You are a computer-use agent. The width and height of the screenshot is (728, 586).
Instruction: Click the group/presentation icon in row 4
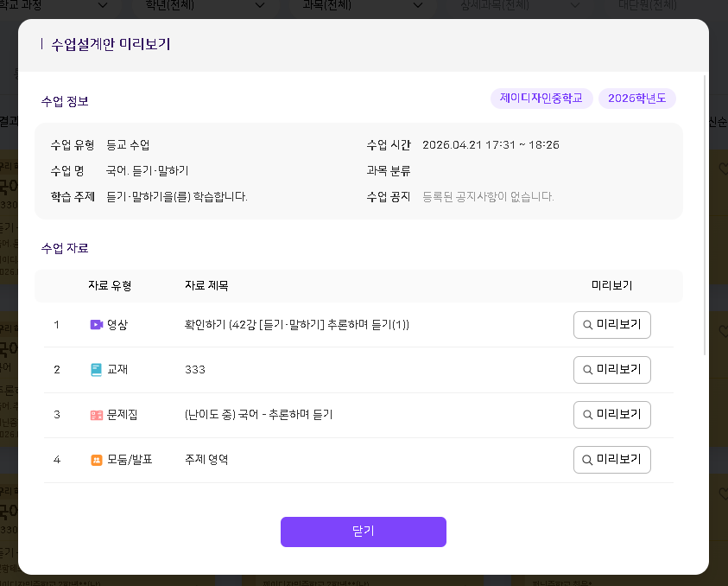96,460
